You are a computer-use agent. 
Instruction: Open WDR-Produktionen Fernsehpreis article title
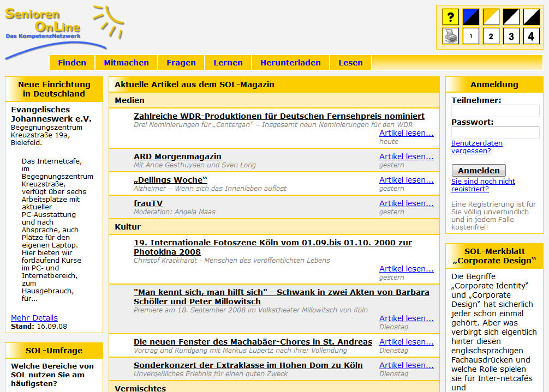tap(279, 116)
